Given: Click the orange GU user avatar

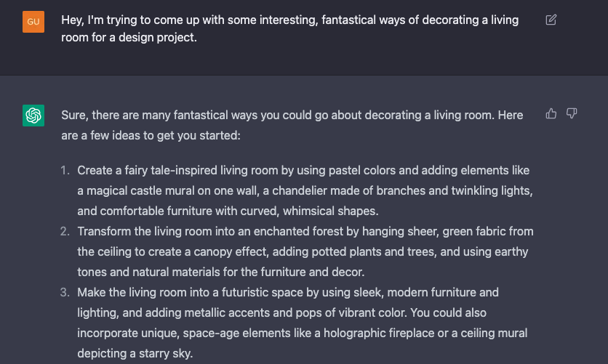Looking at the screenshot, I should pyautogui.click(x=33, y=22).
